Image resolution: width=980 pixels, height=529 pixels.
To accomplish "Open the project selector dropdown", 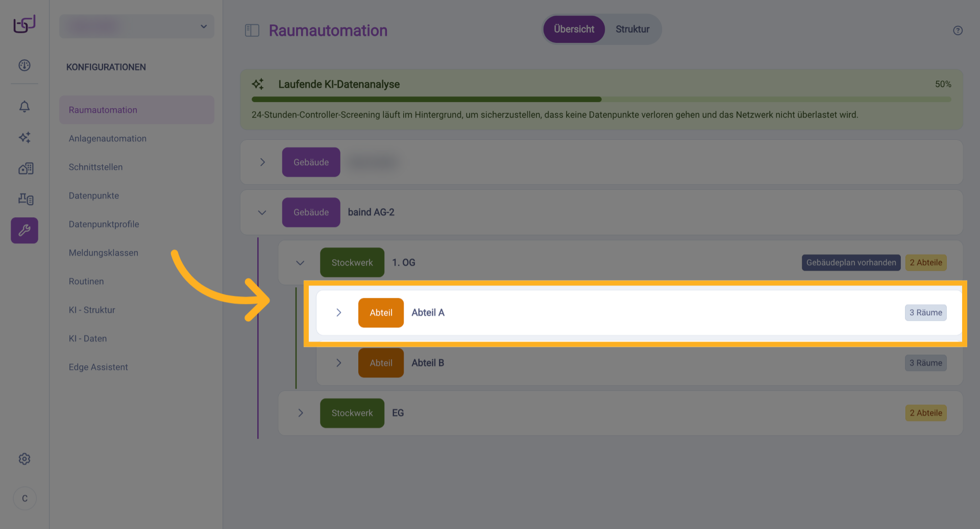I will 137,27.
